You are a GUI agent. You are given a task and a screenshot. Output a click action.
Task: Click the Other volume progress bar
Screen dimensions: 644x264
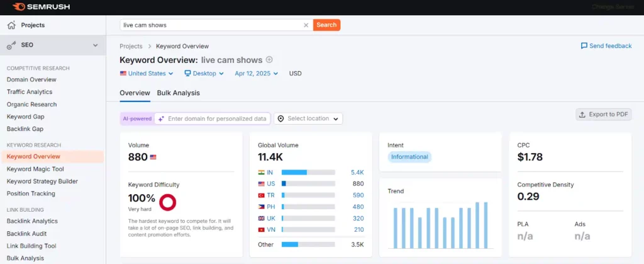[308, 244]
